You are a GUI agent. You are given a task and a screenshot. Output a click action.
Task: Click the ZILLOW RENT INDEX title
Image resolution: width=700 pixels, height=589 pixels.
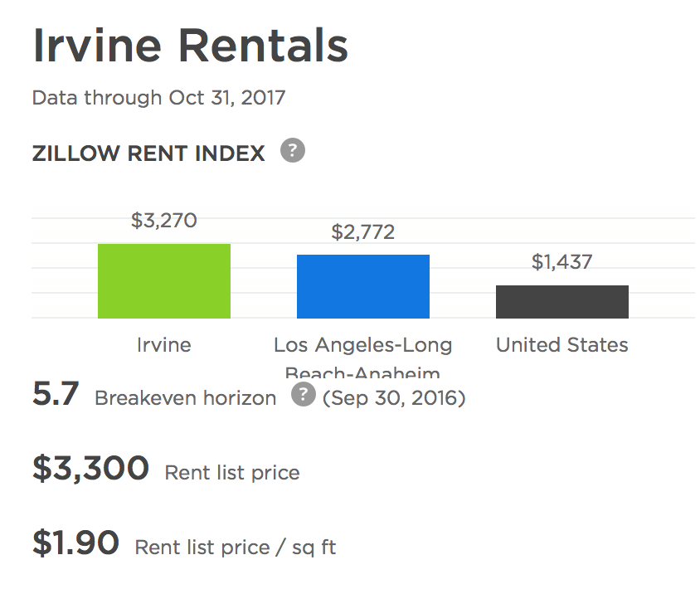coord(148,153)
